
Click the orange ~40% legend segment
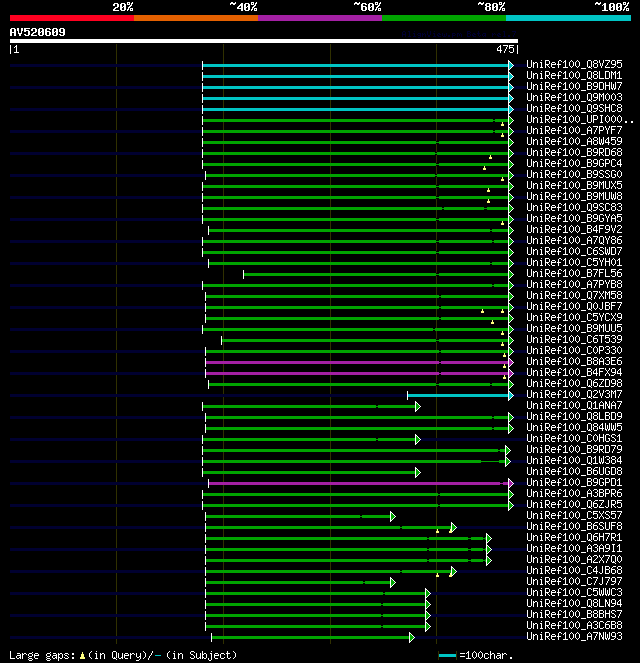click(x=196, y=18)
